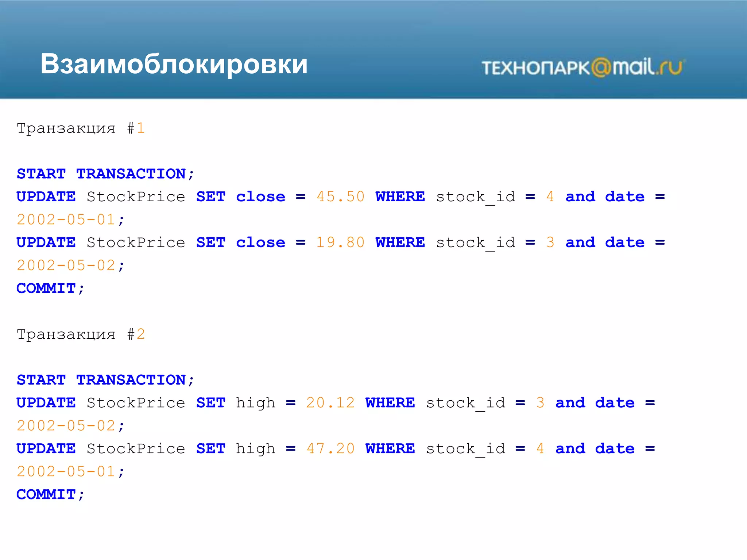Select the heading "Транзакция #2"
Screen dimensions: 747x560
click(81, 334)
